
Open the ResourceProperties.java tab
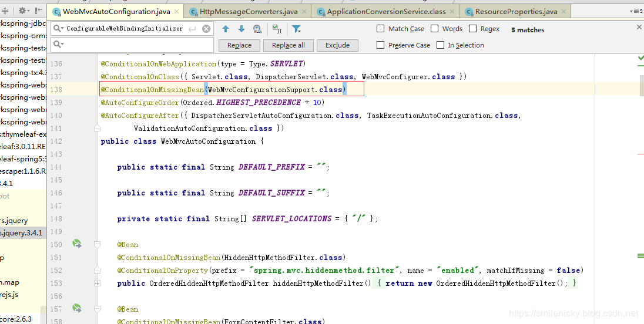tap(515, 11)
